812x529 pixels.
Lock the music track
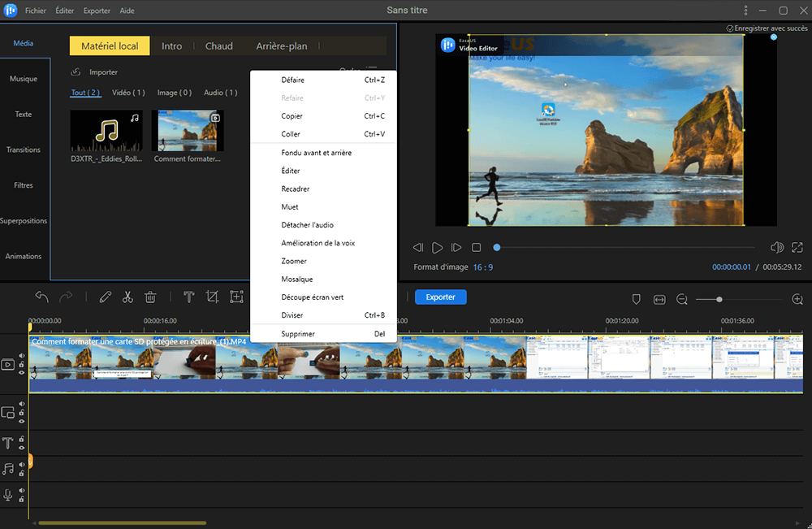tap(22, 474)
